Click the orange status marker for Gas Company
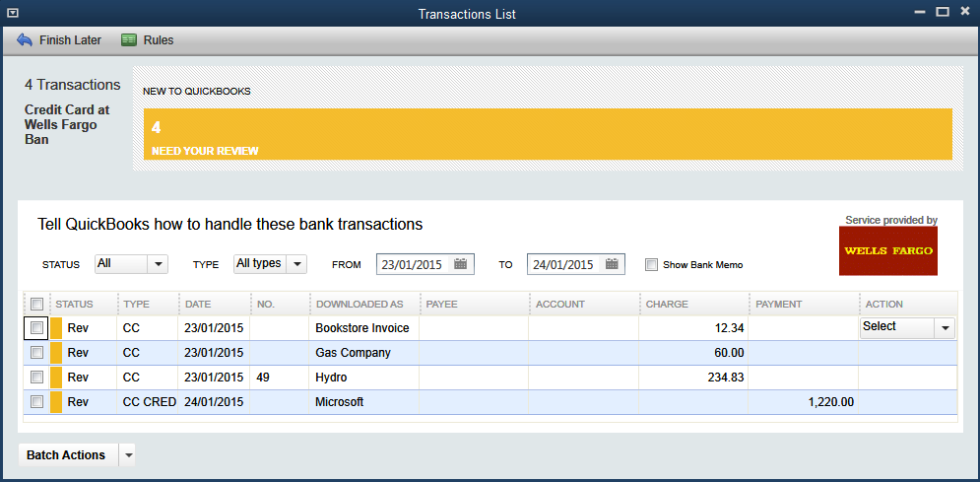Screen dimensions: 980x482 coord(55,353)
